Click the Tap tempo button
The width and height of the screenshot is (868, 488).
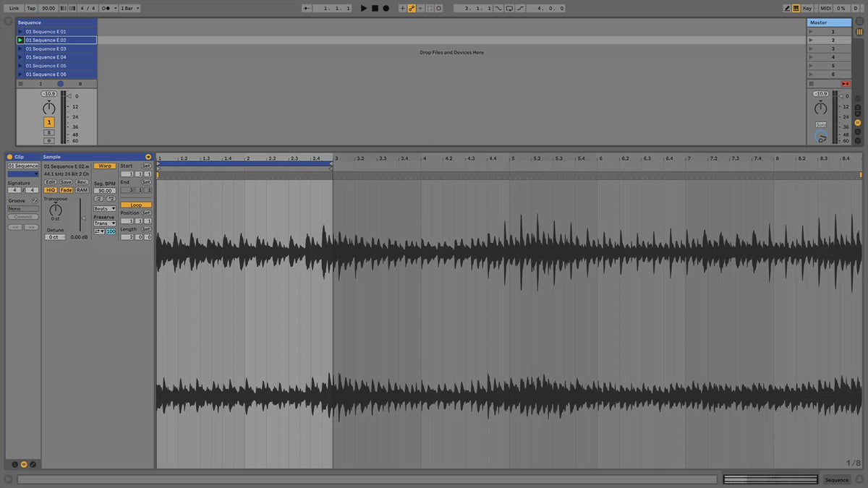pos(31,8)
